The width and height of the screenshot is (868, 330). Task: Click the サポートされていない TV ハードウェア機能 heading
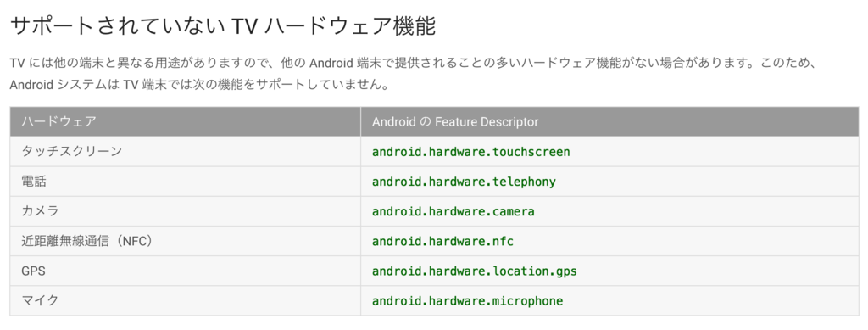tap(223, 26)
